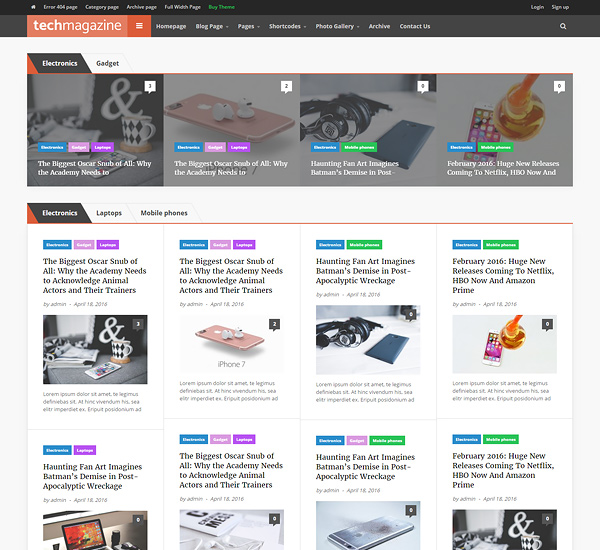Open the hamburger menu beside the techmagazine logo

[x=139, y=26]
